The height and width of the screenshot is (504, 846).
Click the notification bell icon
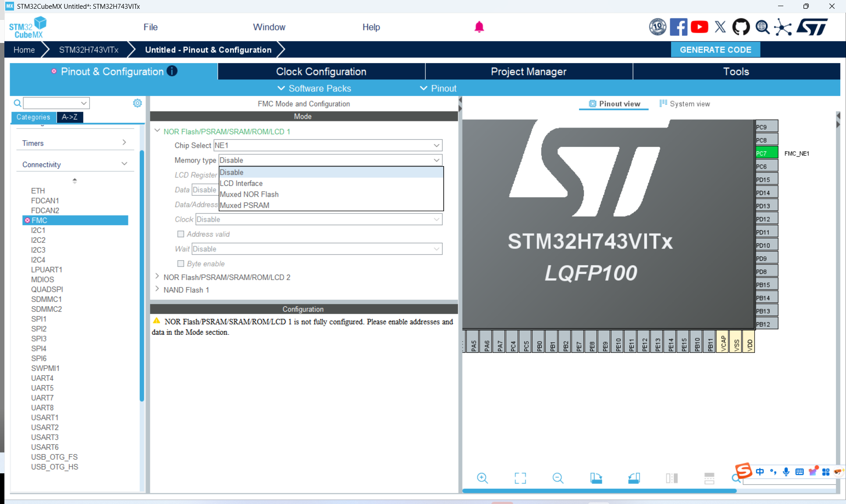[x=479, y=27]
